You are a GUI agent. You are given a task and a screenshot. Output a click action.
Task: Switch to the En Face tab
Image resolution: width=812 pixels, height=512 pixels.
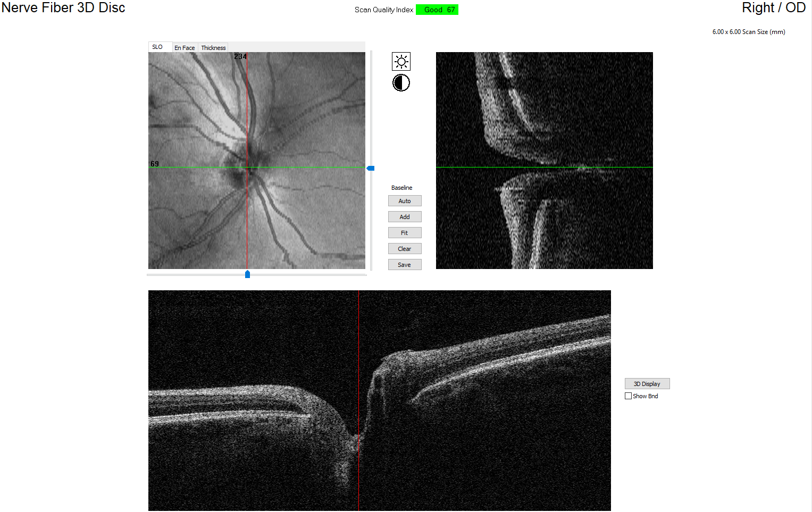coord(185,48)
